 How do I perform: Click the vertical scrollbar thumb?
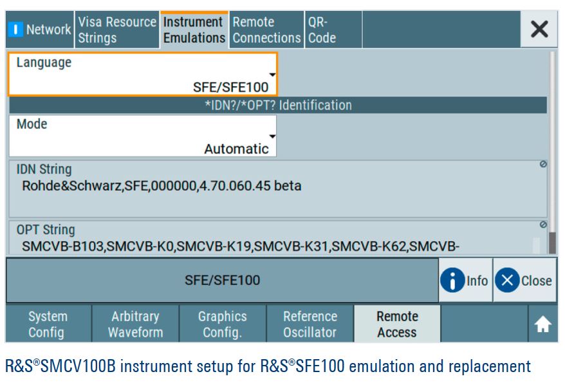552,243
